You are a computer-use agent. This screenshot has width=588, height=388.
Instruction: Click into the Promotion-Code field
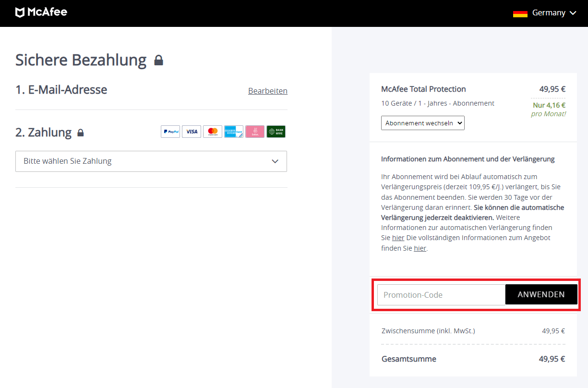tap(441, 295)
